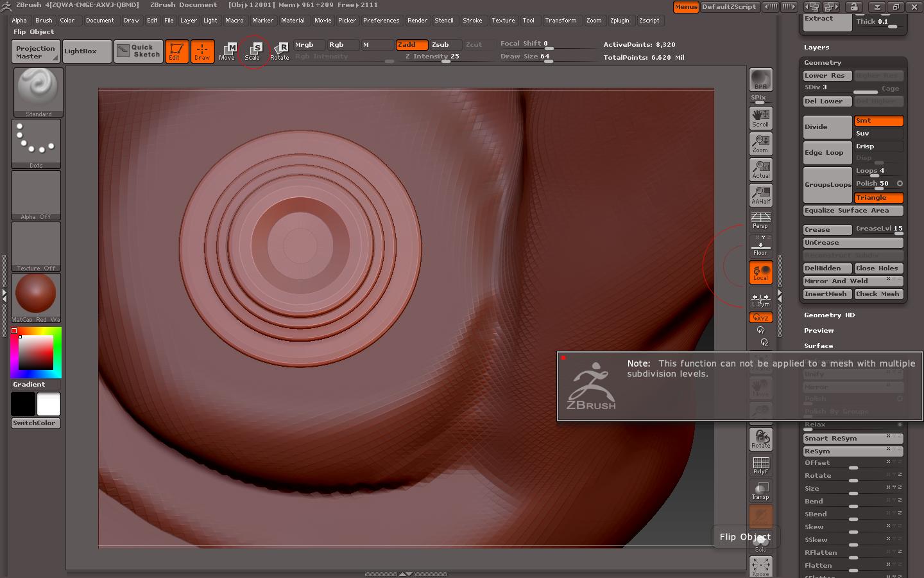Open the Alpha menu
The image size is (924, 578).
[19, 21]
